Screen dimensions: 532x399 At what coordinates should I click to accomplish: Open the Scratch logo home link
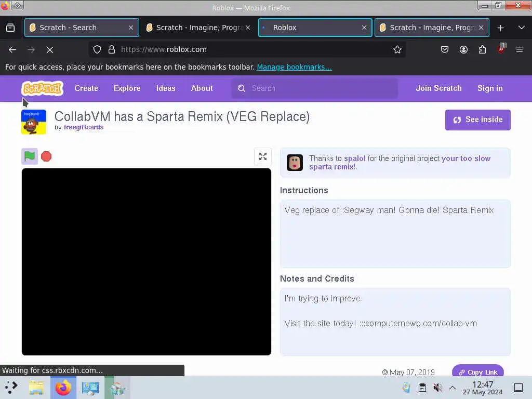[43, 88]
